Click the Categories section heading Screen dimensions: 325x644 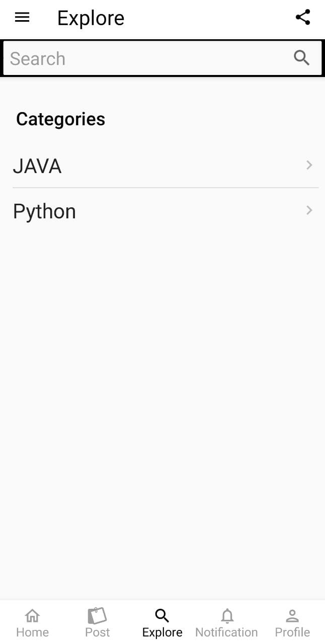60,119
